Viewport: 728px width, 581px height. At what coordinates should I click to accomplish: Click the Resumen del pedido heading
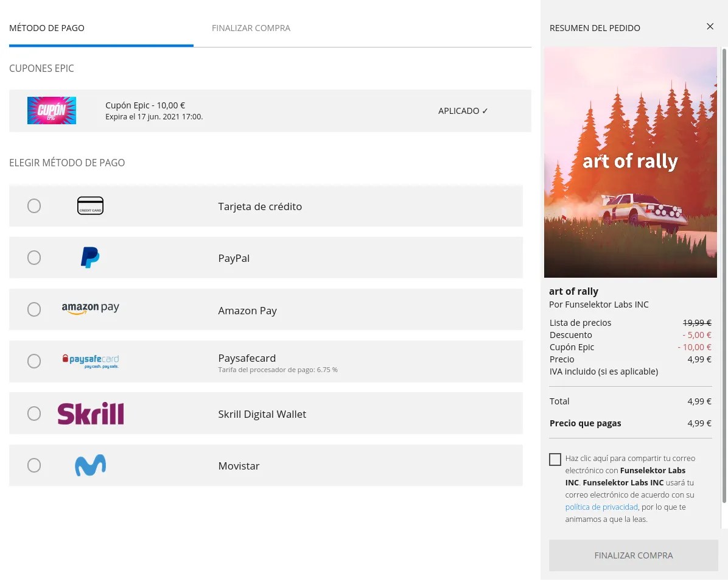click(x=595, y=28)
